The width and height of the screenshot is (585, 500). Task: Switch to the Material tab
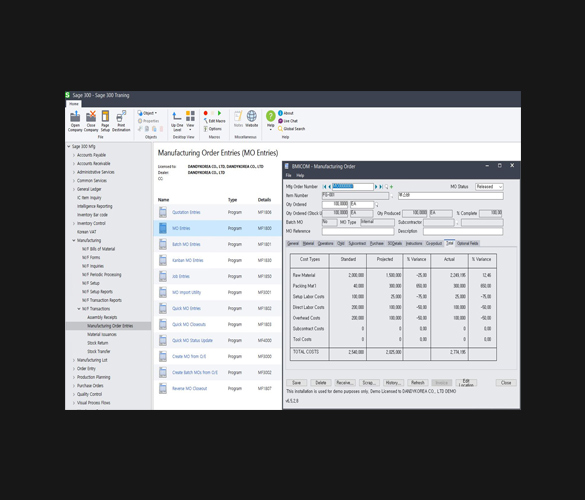(308, 243)
